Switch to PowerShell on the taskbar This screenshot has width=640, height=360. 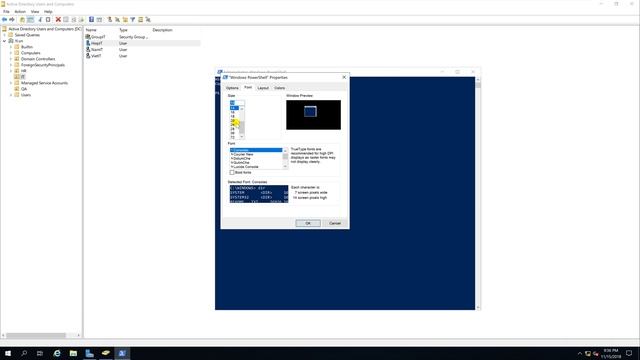coord(122,353)
